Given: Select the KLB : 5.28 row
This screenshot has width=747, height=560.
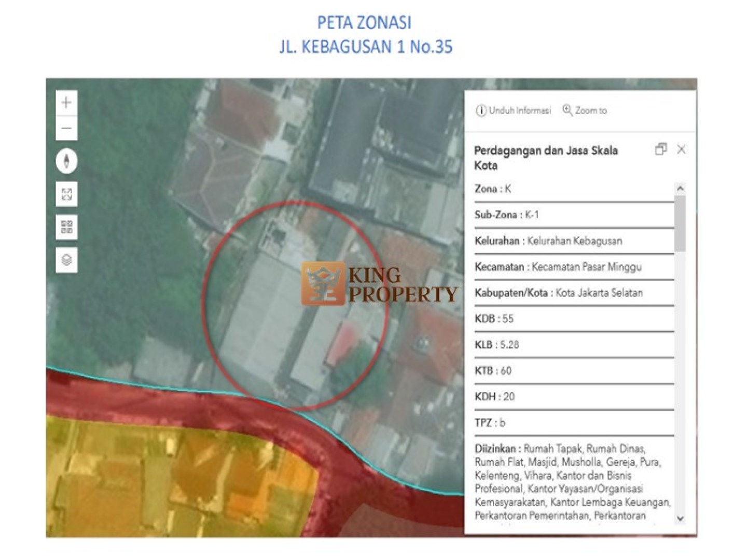Looking at the screenshot, I should coord(574,345).
